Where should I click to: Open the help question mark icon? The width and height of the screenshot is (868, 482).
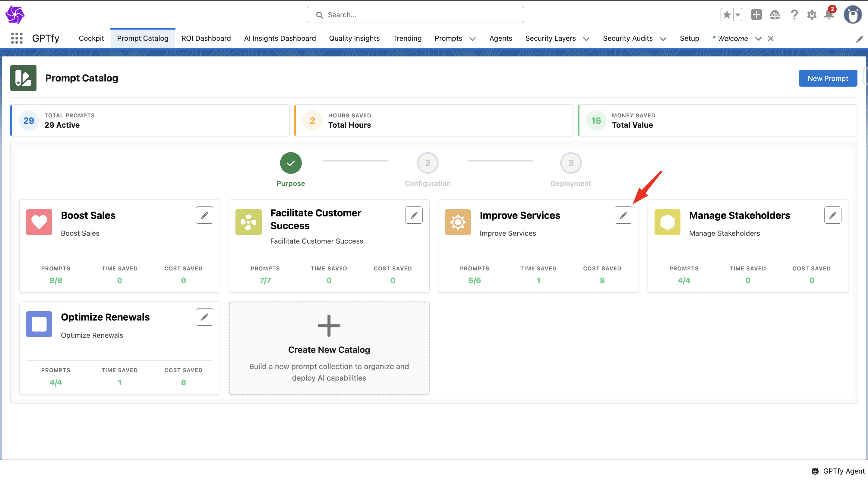794,15
